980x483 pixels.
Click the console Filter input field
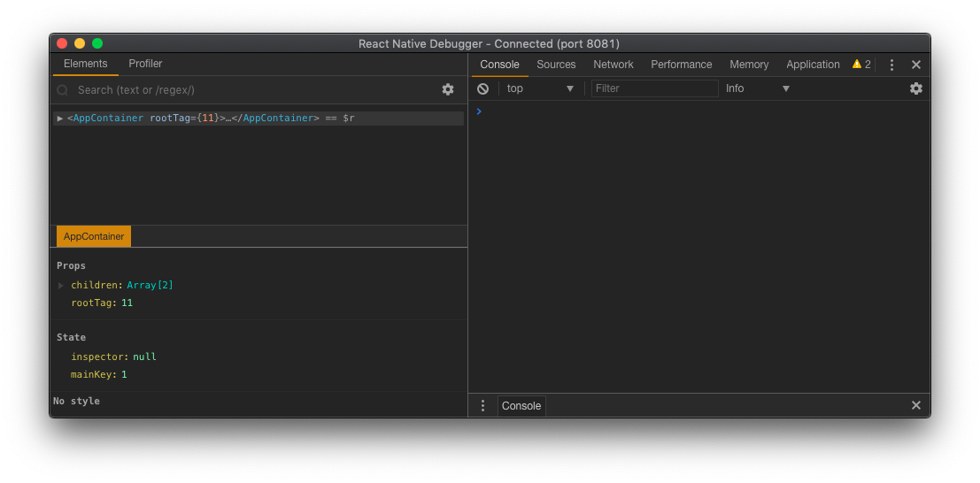click(654, 88)
